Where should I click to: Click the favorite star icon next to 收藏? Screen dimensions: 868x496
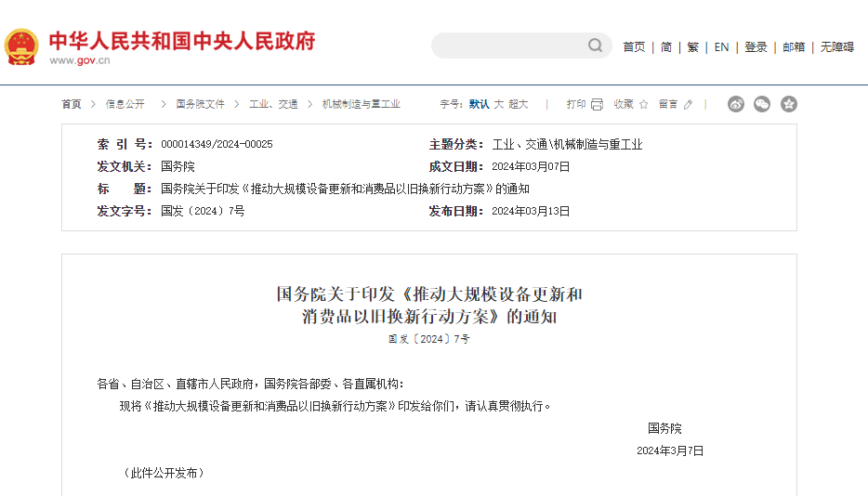tap(643, 104)
